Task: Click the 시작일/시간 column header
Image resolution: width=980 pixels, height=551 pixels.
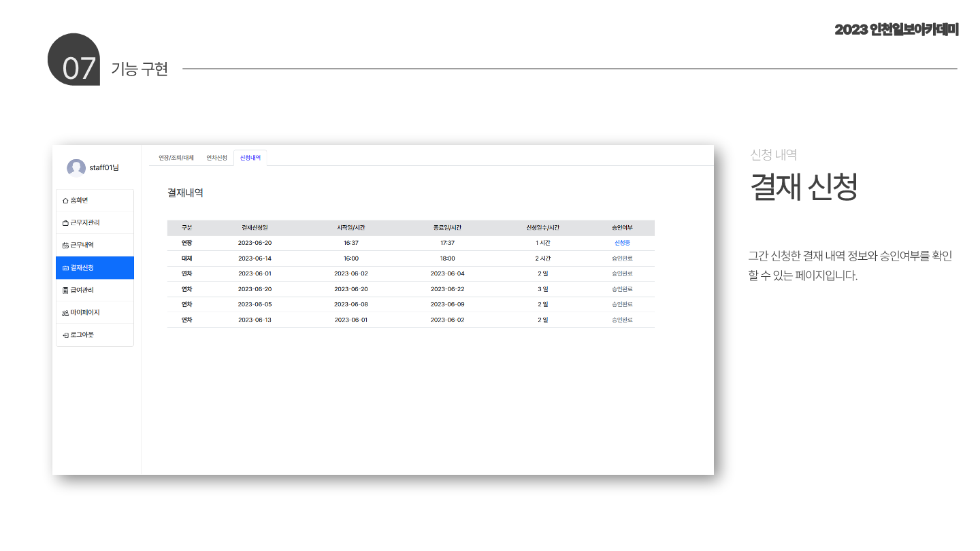Action: (x=351, y=227)
